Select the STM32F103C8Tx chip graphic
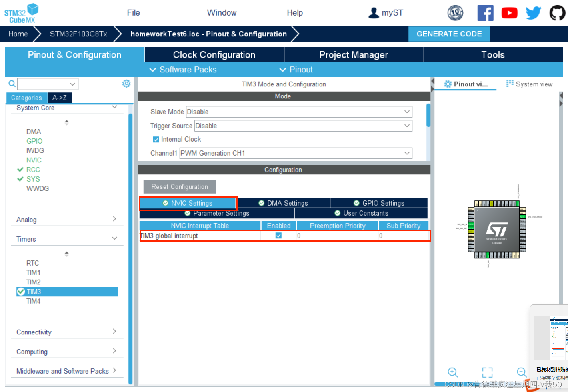 (x=497, y=230)
